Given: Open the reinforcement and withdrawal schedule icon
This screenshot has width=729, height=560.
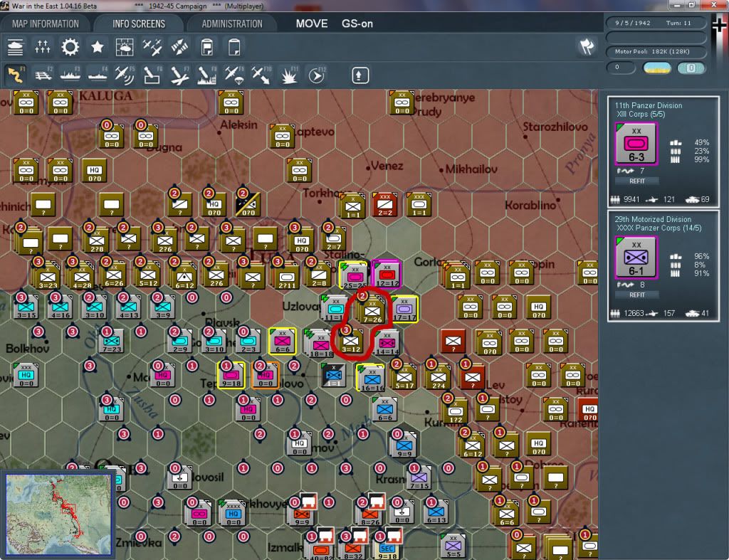Looking at the screenshot, I should pyautogui.click(x=42, y=47).
